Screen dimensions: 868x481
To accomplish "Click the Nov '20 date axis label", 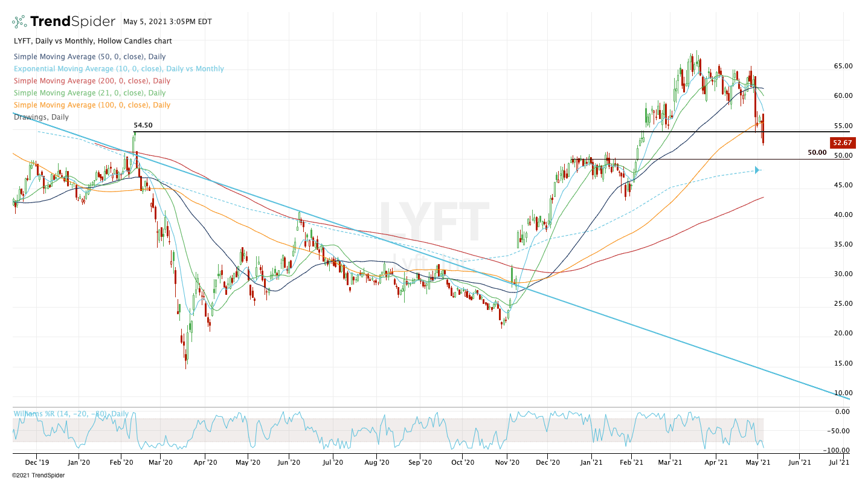I will click(x=507, y=462).
